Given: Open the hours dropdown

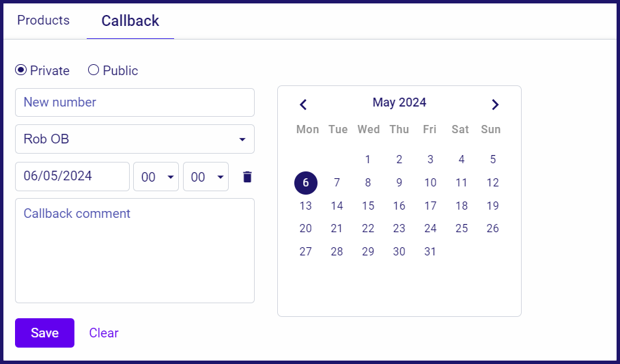Looking at the screenshot, I should coord(156,176).
